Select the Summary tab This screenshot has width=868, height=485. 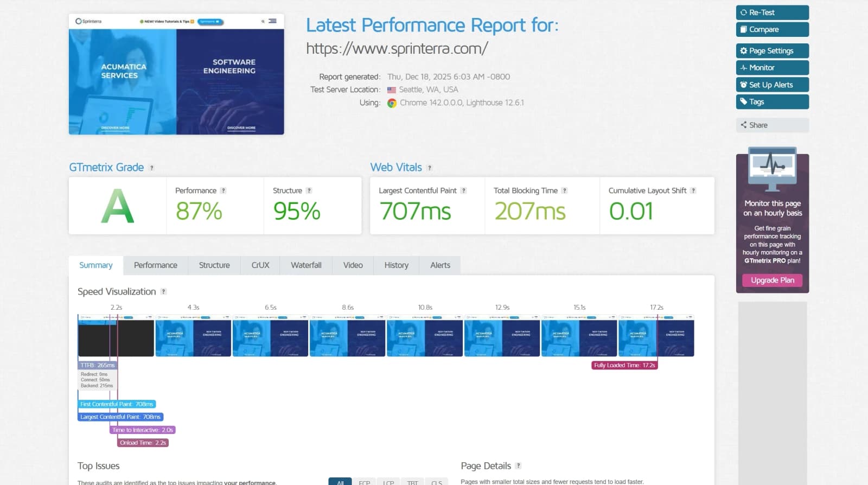pos(96,265)
